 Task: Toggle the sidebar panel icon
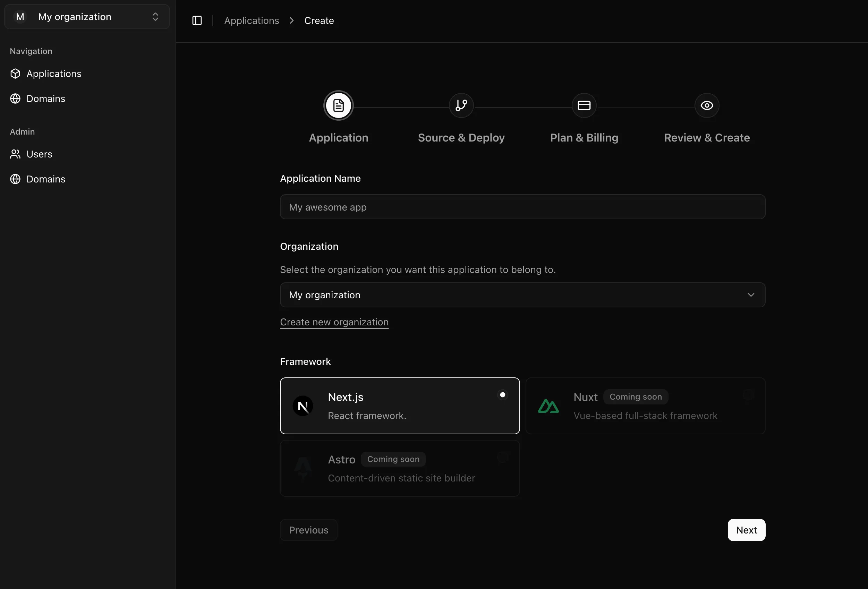(x=197, y=20)
